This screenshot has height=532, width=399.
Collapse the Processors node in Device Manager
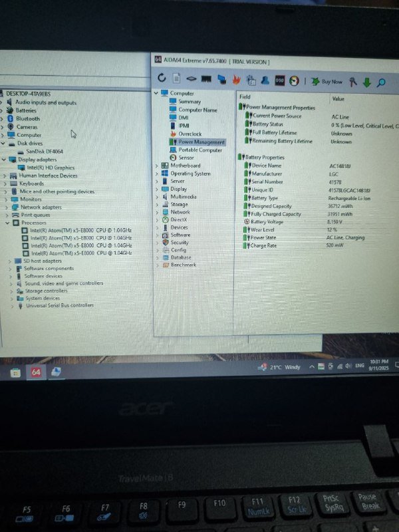tap(8, 223)
